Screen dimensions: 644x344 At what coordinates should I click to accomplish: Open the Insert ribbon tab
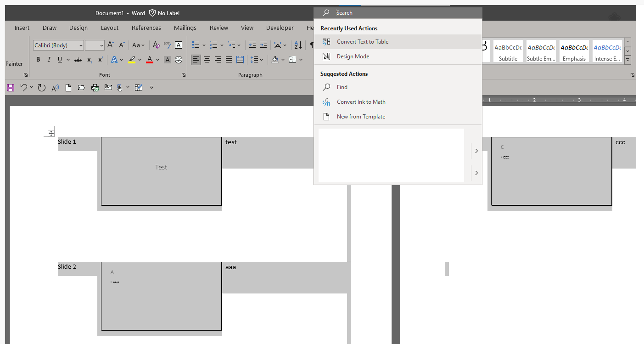(22, 28)
